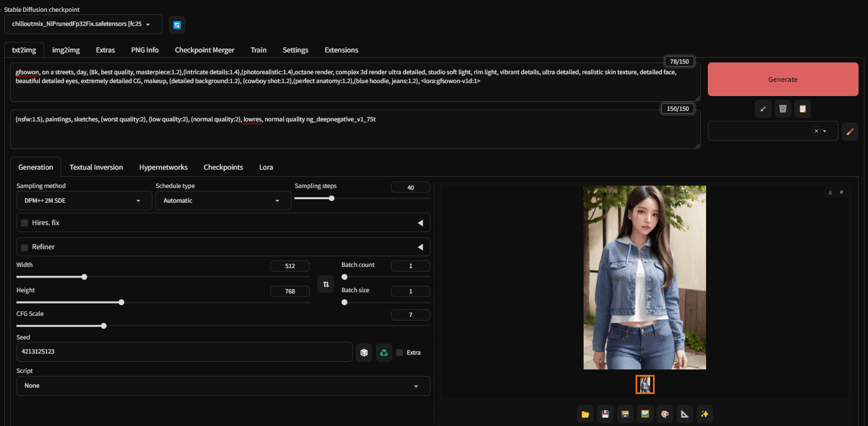This screenshot has width=868, height=426.
Task: Open the Script dropdown showing None
Action: pyautogui.click(x=223, y=386)
